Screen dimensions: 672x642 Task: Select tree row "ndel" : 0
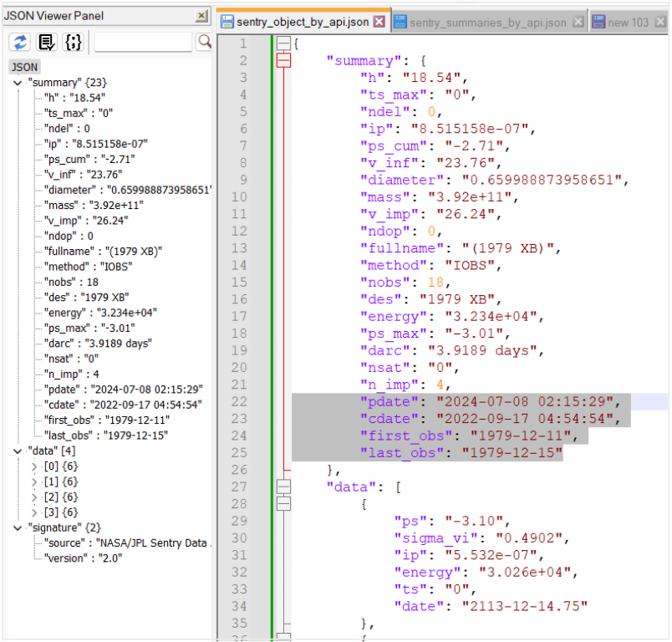point(67,129)
